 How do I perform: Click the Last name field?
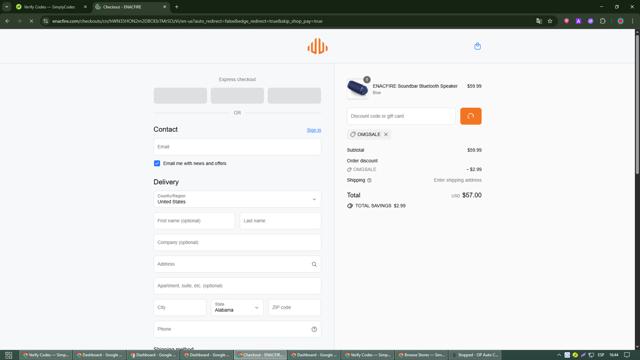pos(280,221)
